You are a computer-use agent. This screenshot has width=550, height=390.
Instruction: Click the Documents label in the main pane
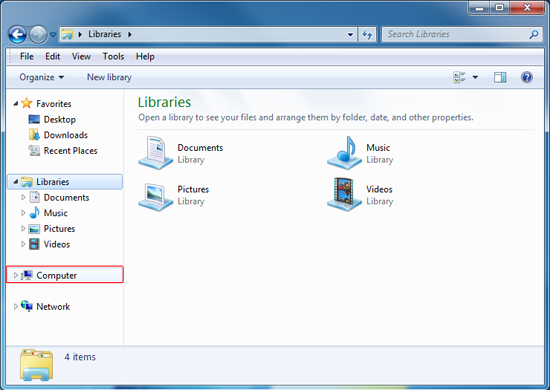pyautogui.click(x=200, y=148)
